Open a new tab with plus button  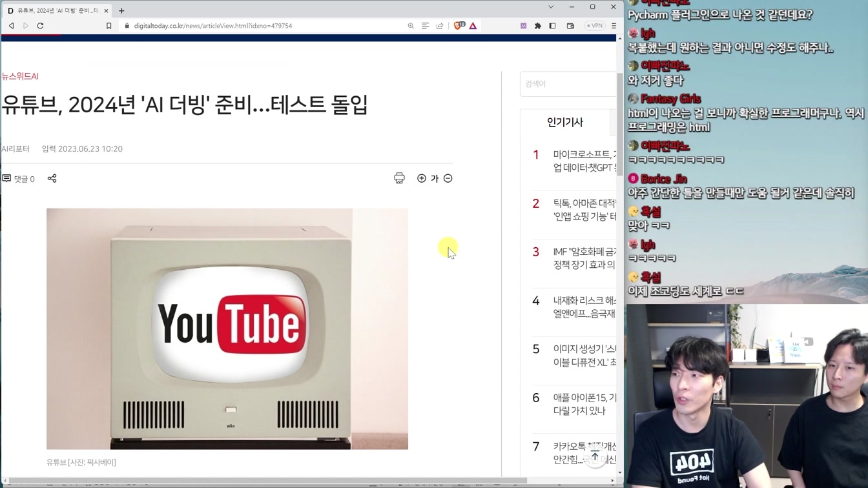click(121, 10)
